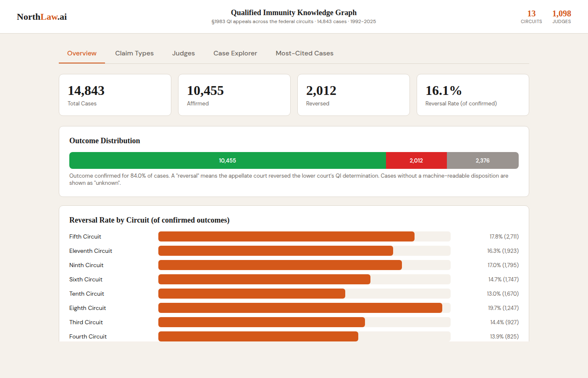Click the Third Circuit reversal bar
Image resolution: width=588 pixels, height=378 pixels.
262,322
